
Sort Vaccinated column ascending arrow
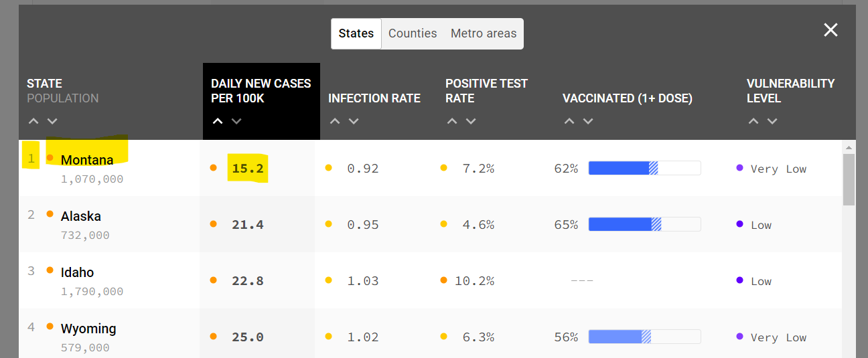tap(569, 121)
